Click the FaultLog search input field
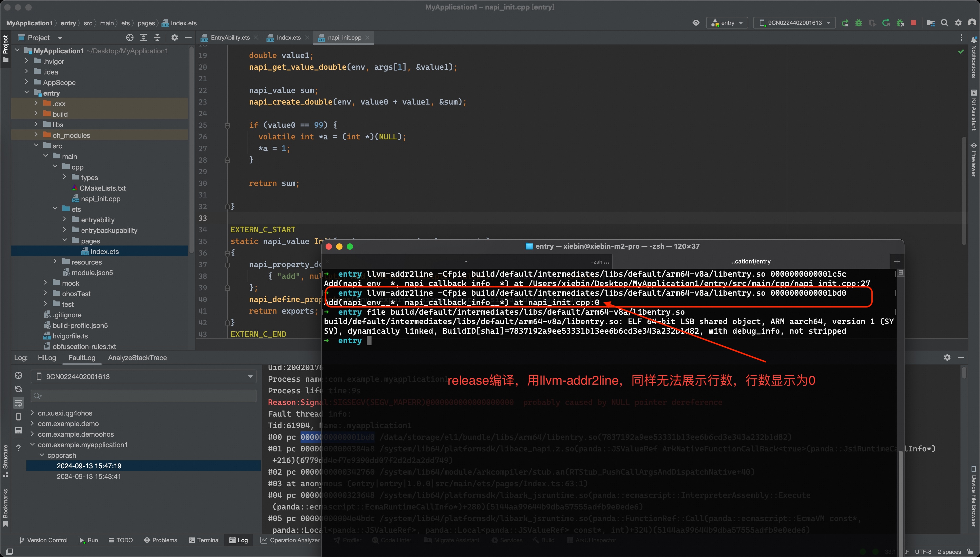Viewport: 980px width, 557px height. pos(143,396)
